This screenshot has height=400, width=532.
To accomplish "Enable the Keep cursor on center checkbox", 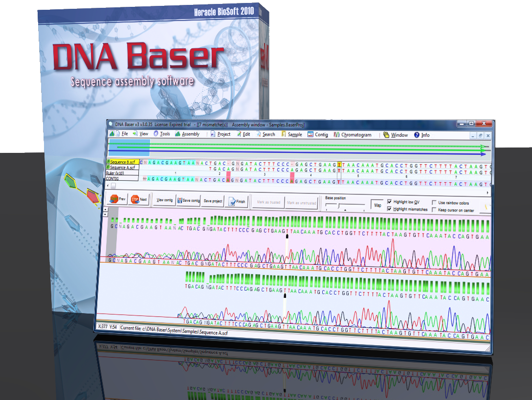I will point(434,210).
